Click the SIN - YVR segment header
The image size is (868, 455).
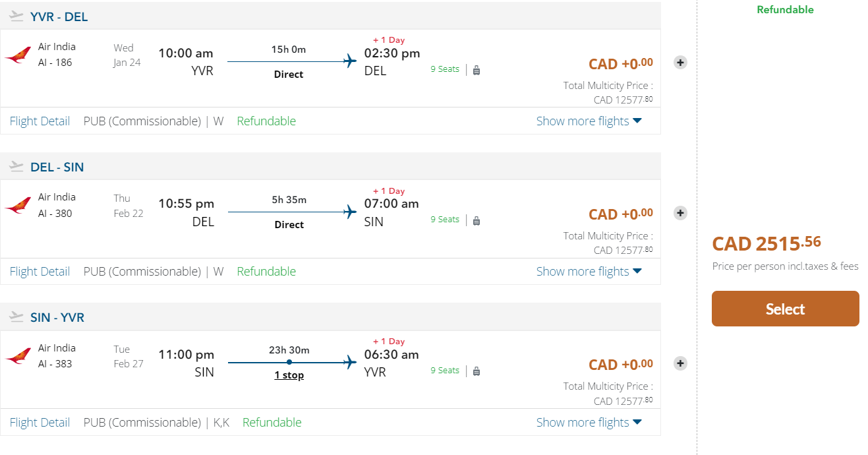(x=57, y=317)
